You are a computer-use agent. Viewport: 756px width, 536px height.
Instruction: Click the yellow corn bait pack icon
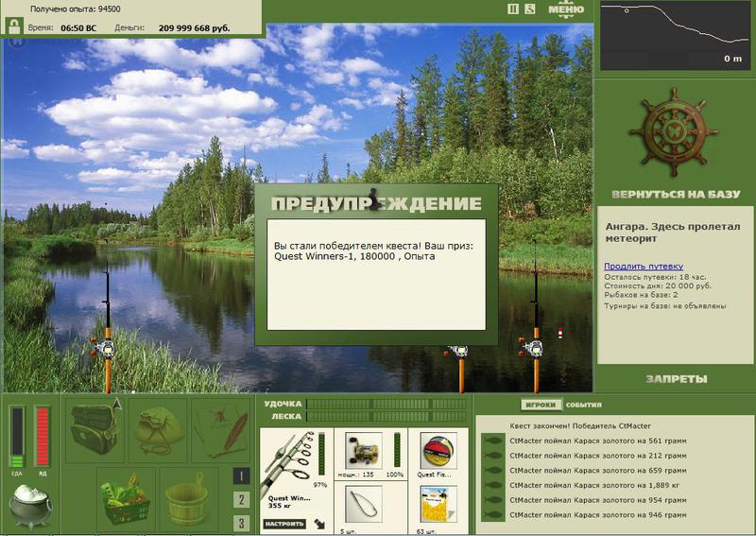438,505
